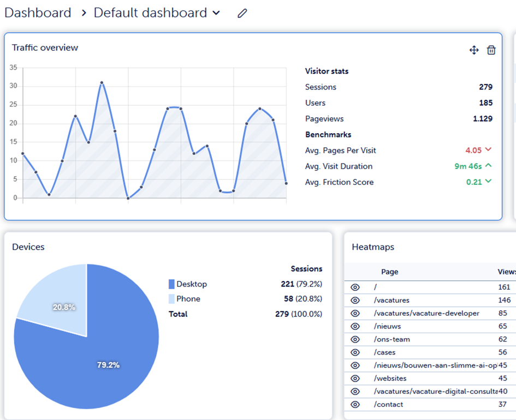View heatmap for /nieuws eye icon

[355, 326]
